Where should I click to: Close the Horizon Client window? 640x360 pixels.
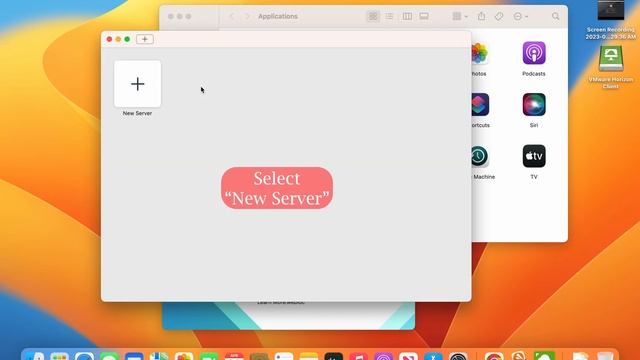click(109, 39)
